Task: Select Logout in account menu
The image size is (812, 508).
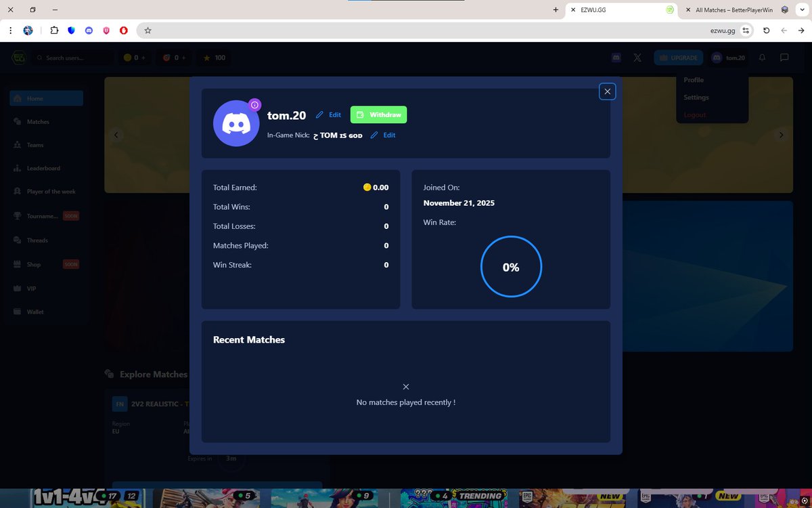Action: 694,115
